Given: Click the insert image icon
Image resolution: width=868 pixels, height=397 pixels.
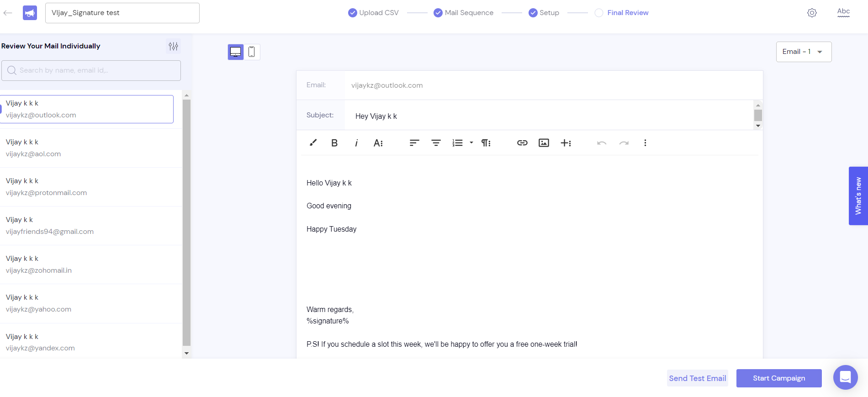Looking at the screenshot, I should click(x=544, y=143).
